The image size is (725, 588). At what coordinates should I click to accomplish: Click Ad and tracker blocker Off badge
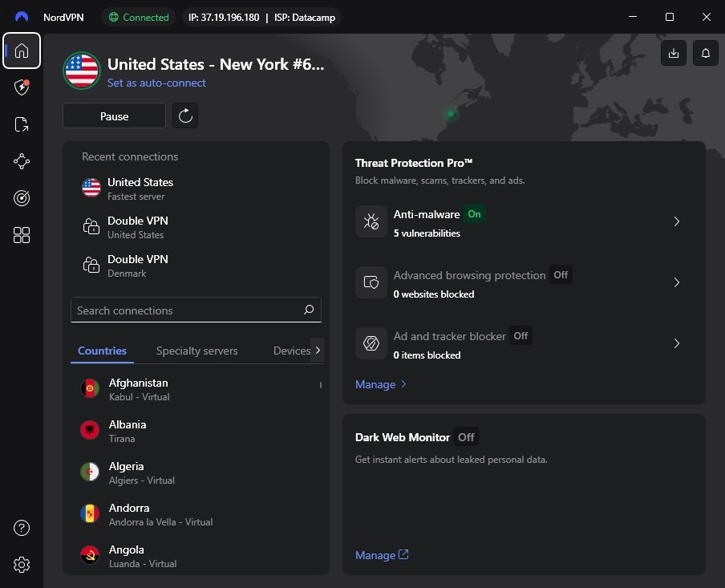[520, 336]
